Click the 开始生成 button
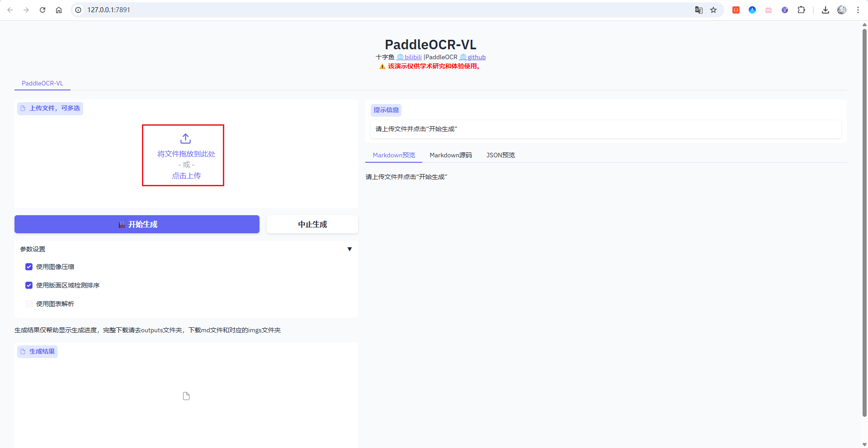Viewport: 868px width, 448px height. click(137, 224)
